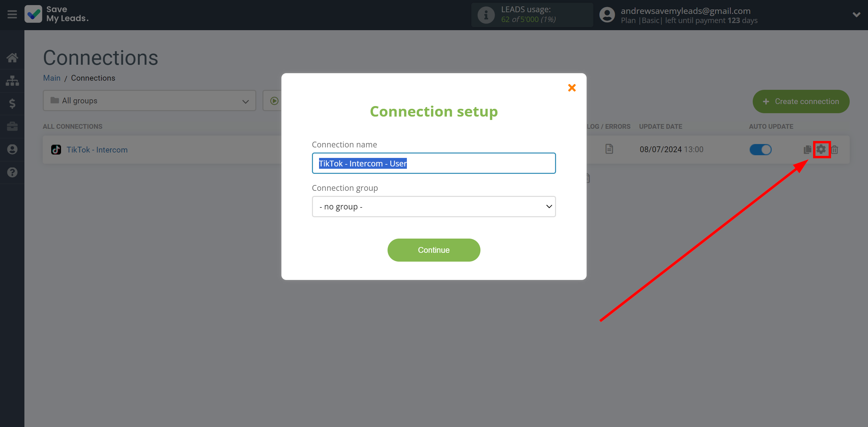Click the Connections breadcrumb menu item

coord(93,77)
